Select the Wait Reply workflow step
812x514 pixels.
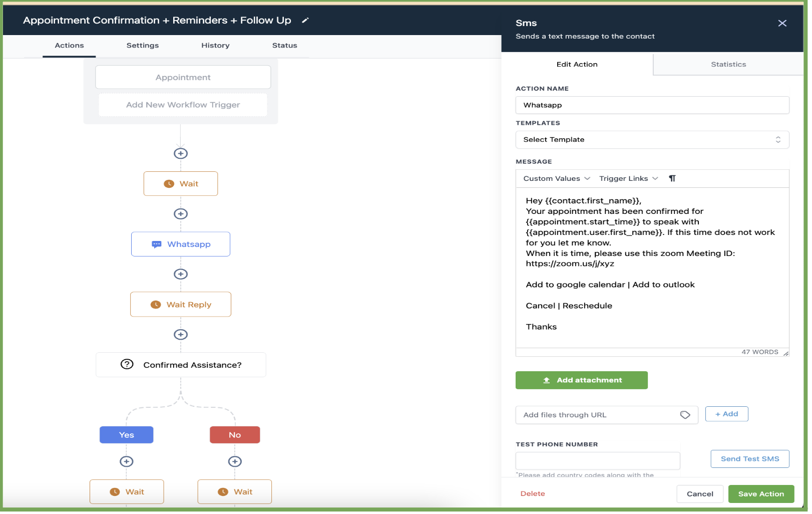(x=181, y=305)
